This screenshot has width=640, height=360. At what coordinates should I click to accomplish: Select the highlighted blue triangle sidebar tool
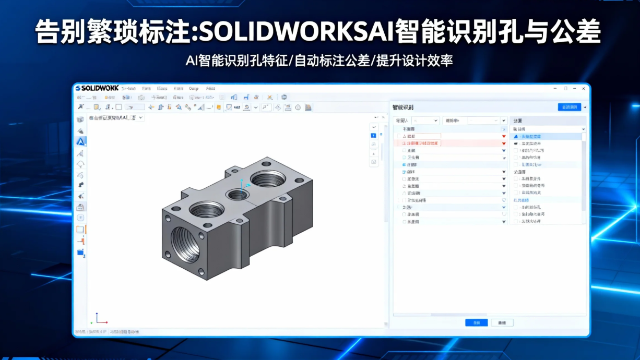[81, 142]
